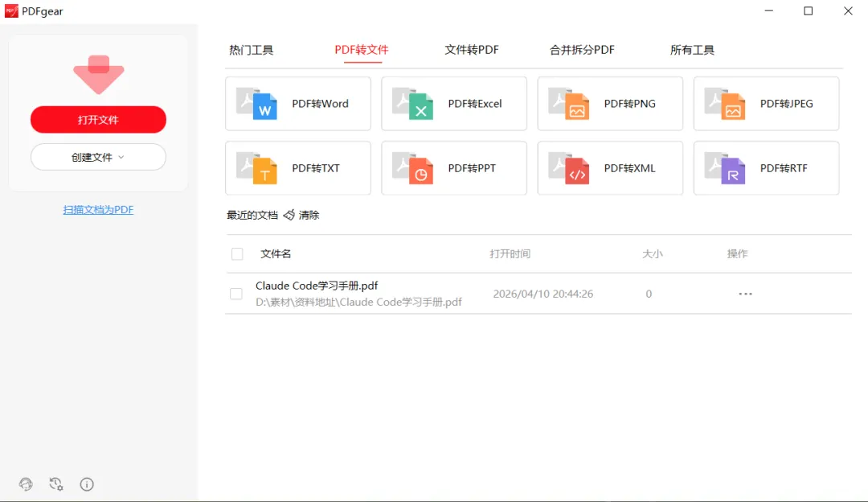The image size is (868, 502).
Task: Click the 文件名 column header
Action: click(276, 253)
